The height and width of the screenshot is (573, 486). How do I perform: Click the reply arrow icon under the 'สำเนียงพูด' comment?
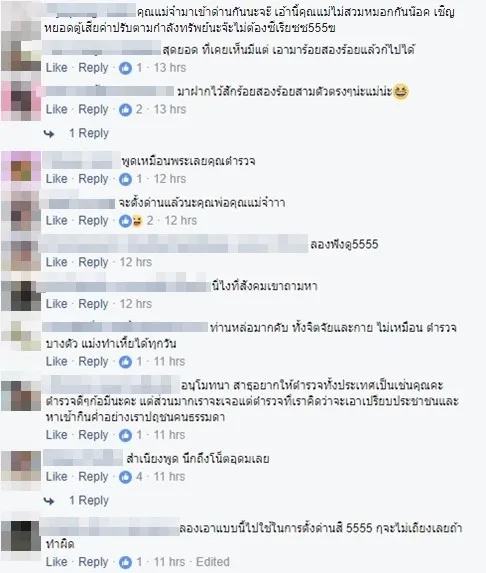[49, 500]
